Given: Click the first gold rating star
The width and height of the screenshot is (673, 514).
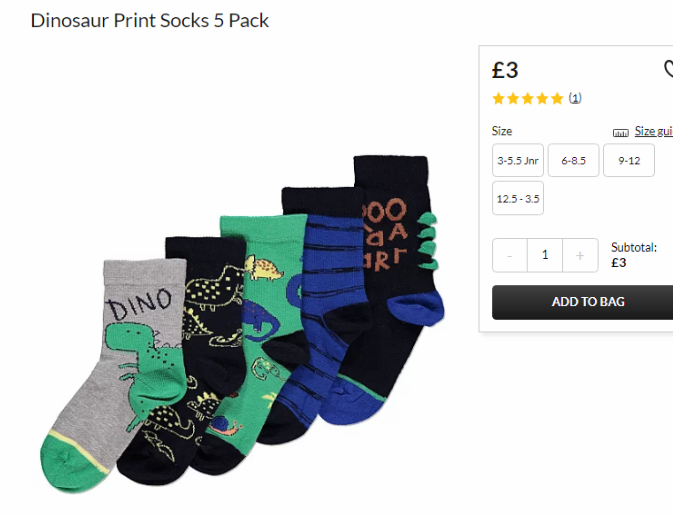Looking at the screenshot, I should 498,99.
